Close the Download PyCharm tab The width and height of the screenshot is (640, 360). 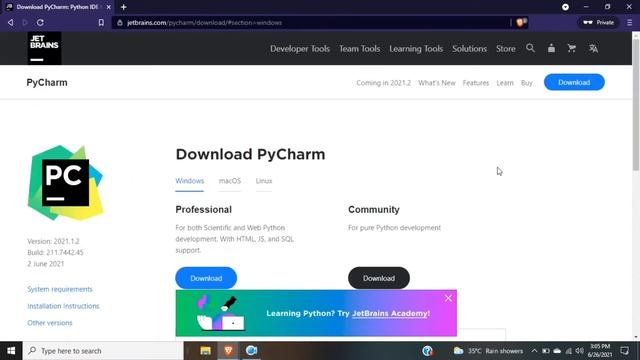tap(109, 7)
